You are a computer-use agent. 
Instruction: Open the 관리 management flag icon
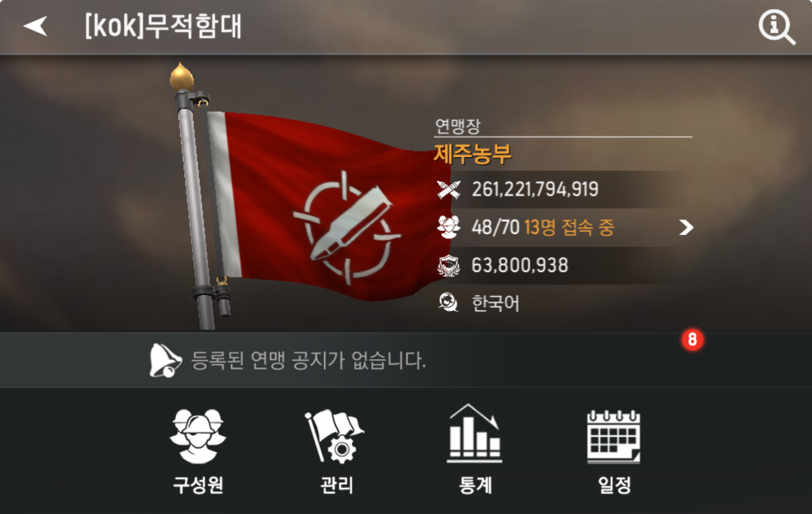coord(335,436)
